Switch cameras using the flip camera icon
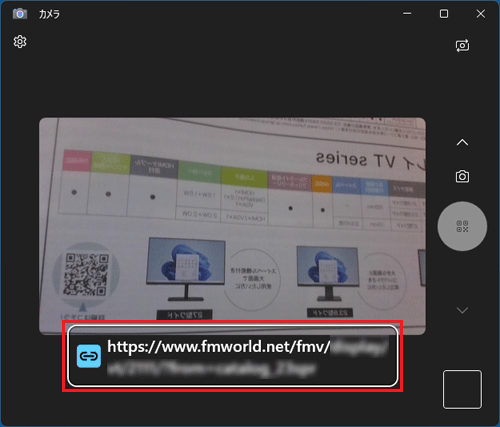 [462, 46]
